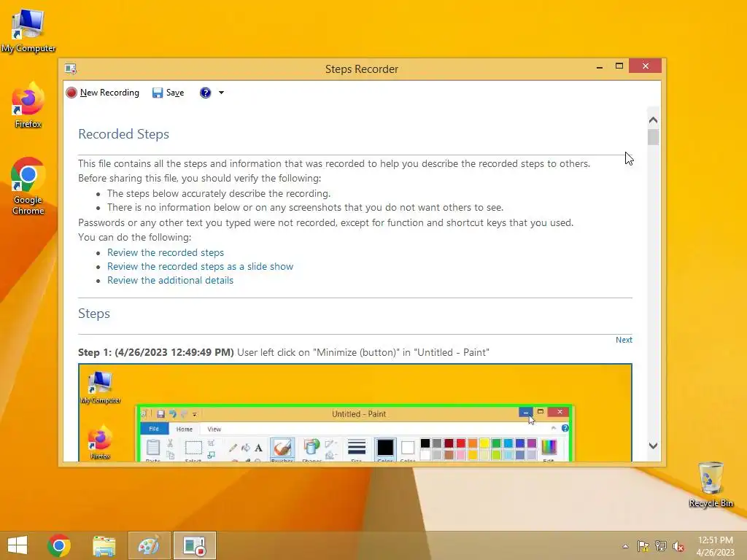
Task: Click the scrollbar up arrow
Action: coord(653,120)
